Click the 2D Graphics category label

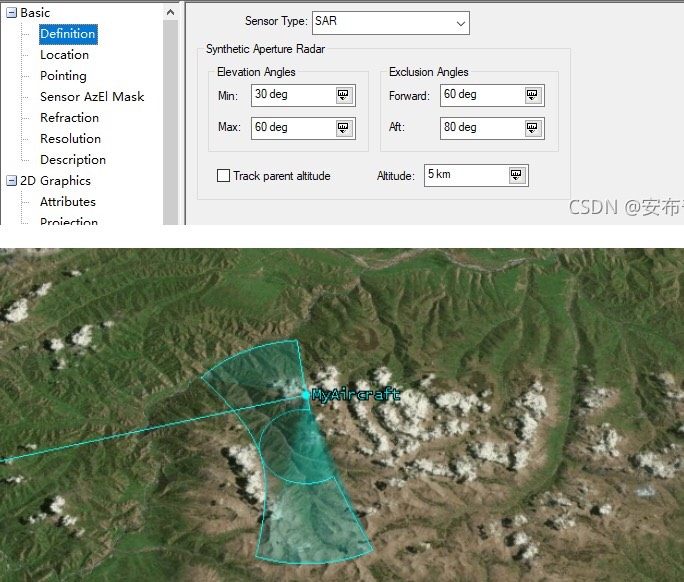(55, 181)
